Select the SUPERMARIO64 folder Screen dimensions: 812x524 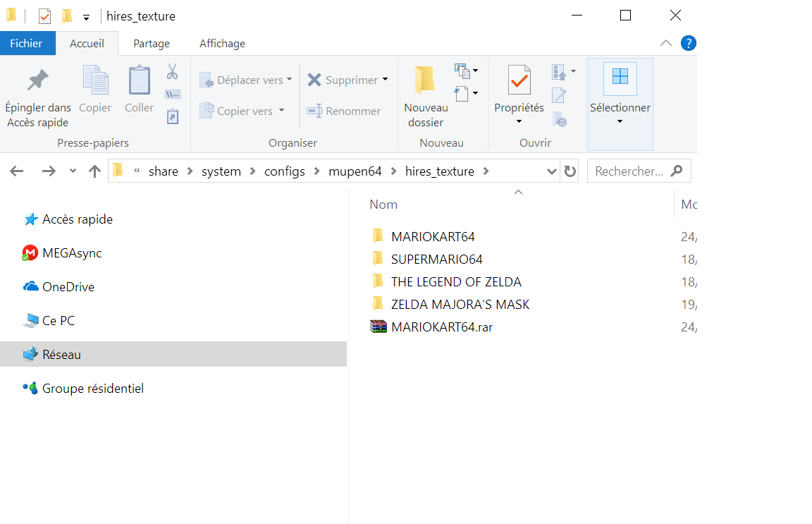coord(436,259)
